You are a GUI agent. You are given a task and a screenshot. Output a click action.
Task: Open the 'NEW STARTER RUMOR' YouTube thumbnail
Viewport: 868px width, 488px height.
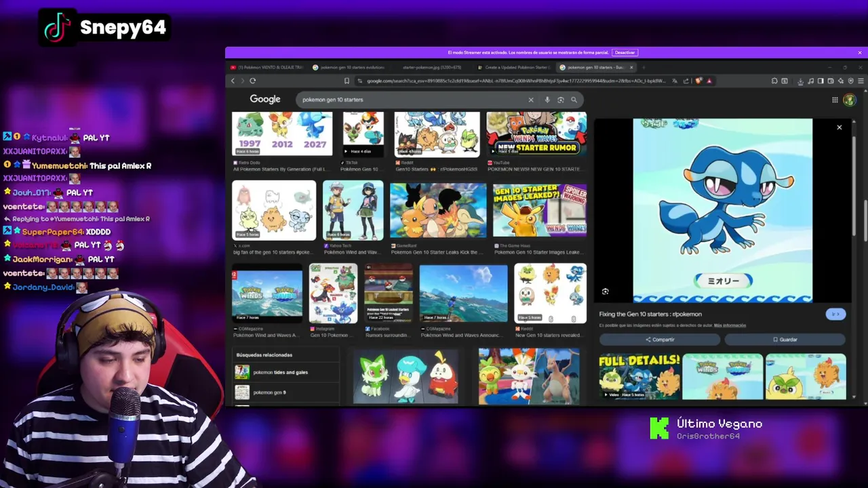(536, 134)
